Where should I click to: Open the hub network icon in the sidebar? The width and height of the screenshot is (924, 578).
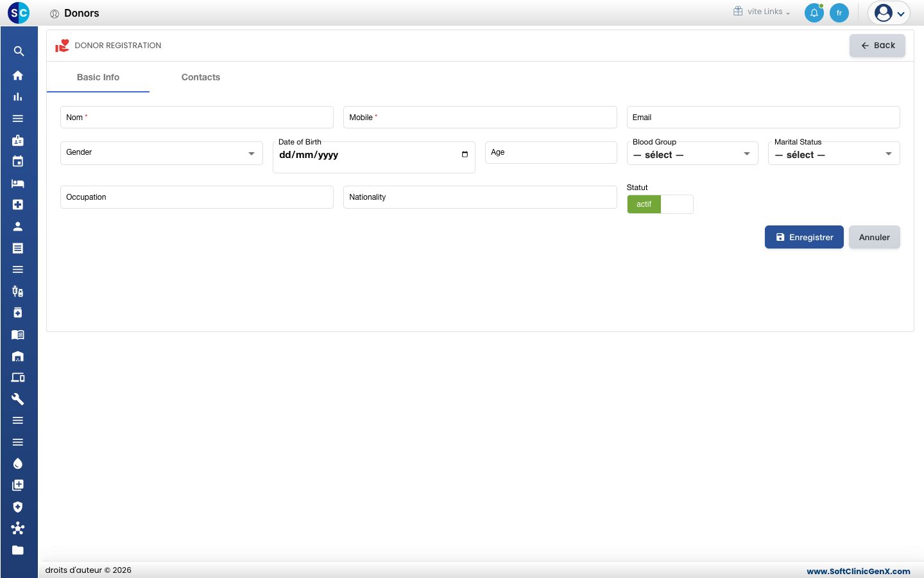(x=18, y=528)
